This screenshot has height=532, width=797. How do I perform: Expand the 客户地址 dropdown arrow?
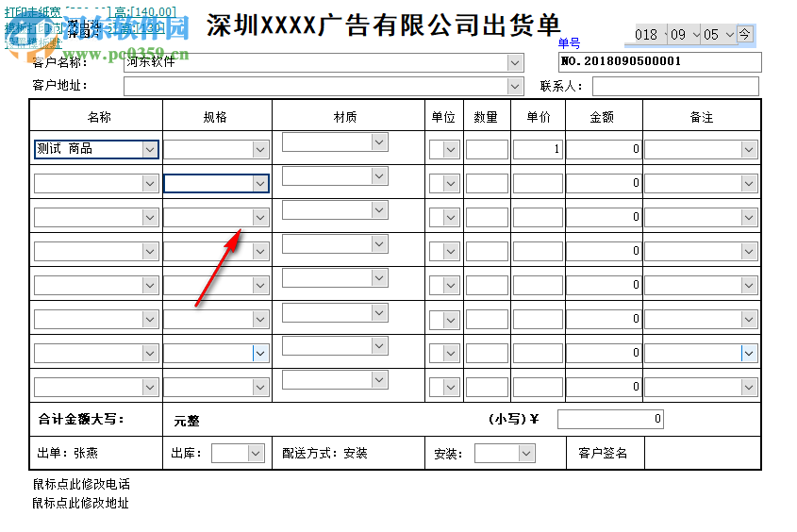coord(515,87)
